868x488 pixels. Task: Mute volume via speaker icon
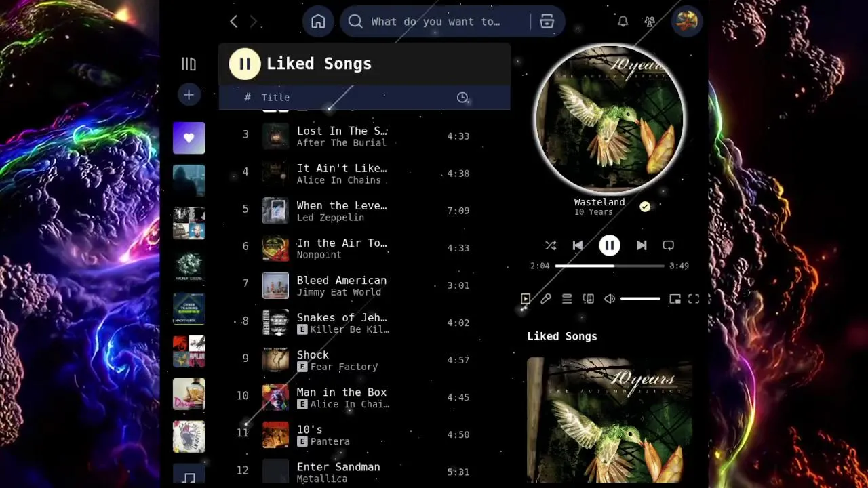610,299
